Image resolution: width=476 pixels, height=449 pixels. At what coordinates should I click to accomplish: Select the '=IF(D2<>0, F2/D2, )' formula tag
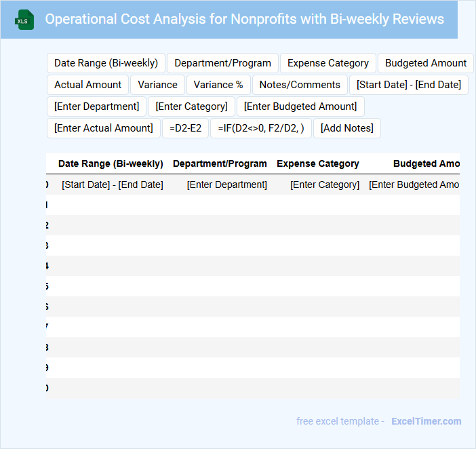pyautogui.click(x=261, y=128)
